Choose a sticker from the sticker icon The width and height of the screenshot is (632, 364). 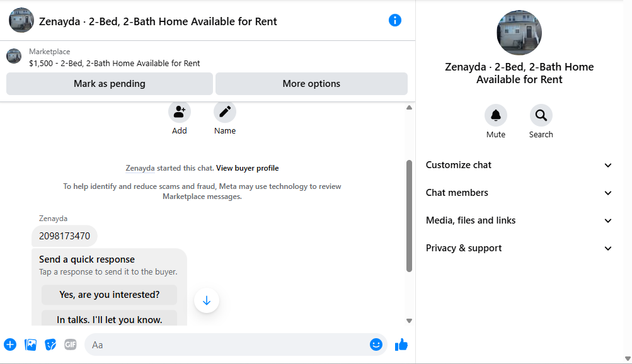coord(50,344)
